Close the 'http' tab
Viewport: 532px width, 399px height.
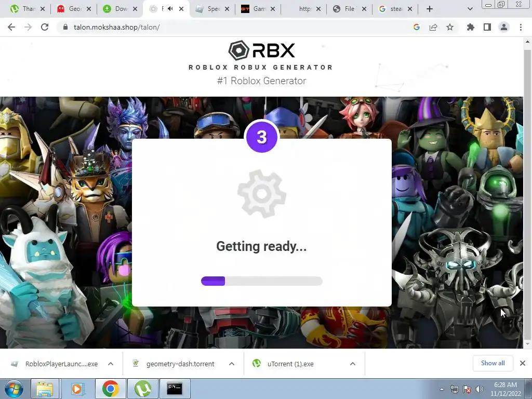(318, 9)
